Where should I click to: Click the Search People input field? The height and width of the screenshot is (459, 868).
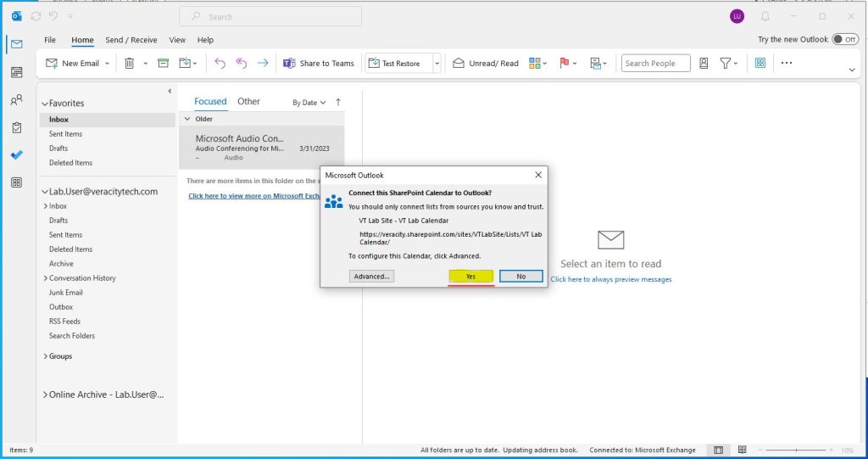655,63
